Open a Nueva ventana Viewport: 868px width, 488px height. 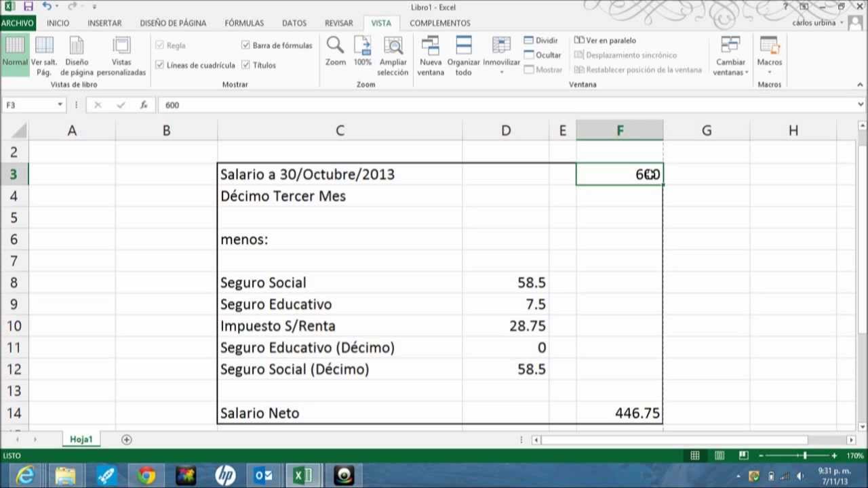430,54
